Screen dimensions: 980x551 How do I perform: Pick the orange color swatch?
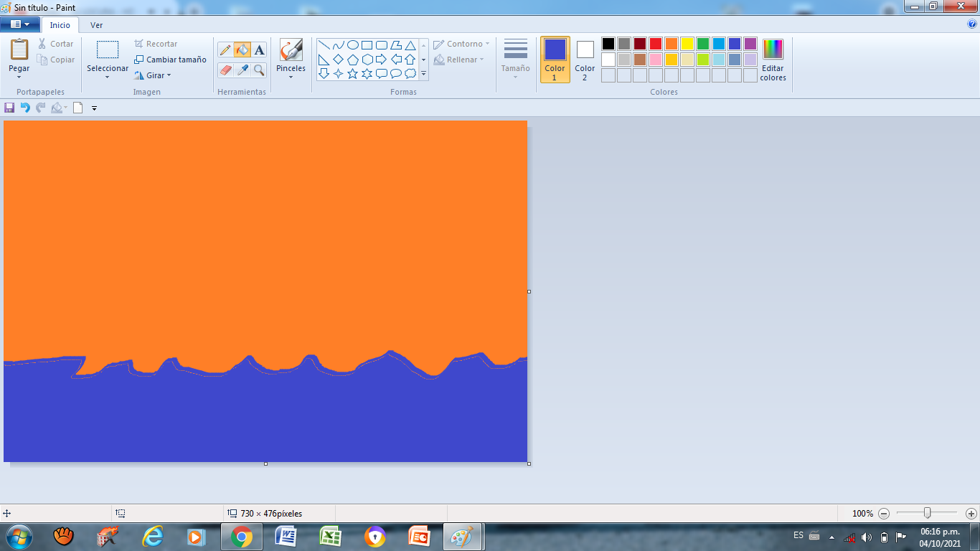pyautogui.click(x=672, y=44)
